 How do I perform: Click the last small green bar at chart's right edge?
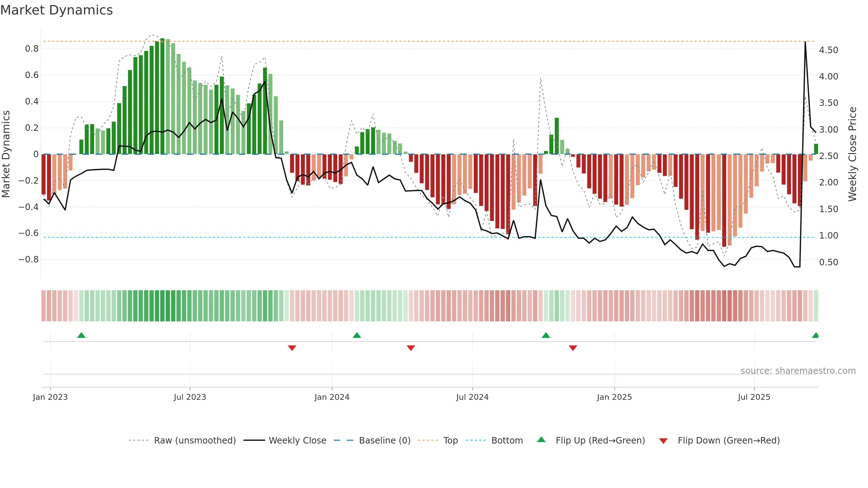point(816,149)
